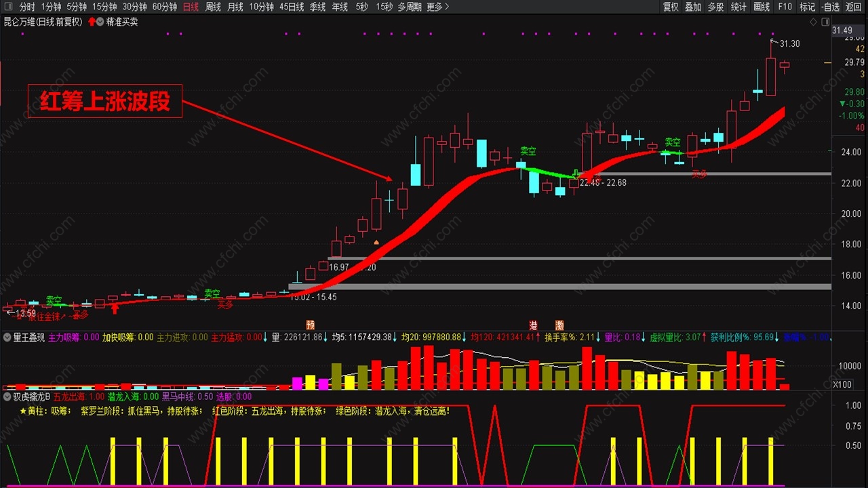Viewport: 868px width, 488px height.
Task: Switch to 周线 weekly period
Action: [x=213, y=7]
